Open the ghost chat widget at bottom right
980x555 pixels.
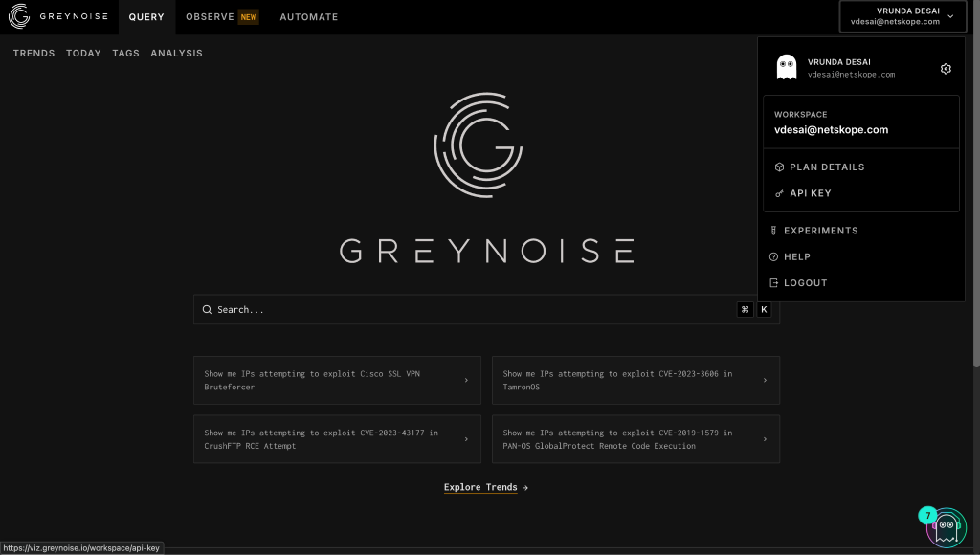[x=947, y=528]
